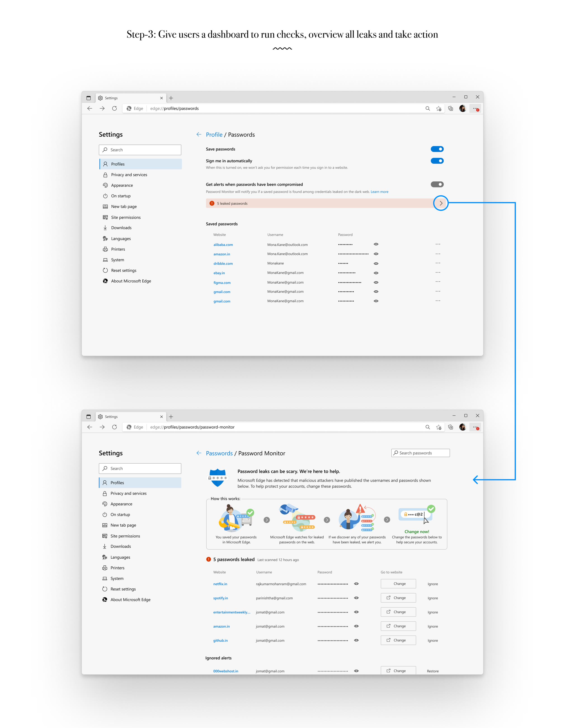Open more options for dribble.com row

(x=438, y=263)
